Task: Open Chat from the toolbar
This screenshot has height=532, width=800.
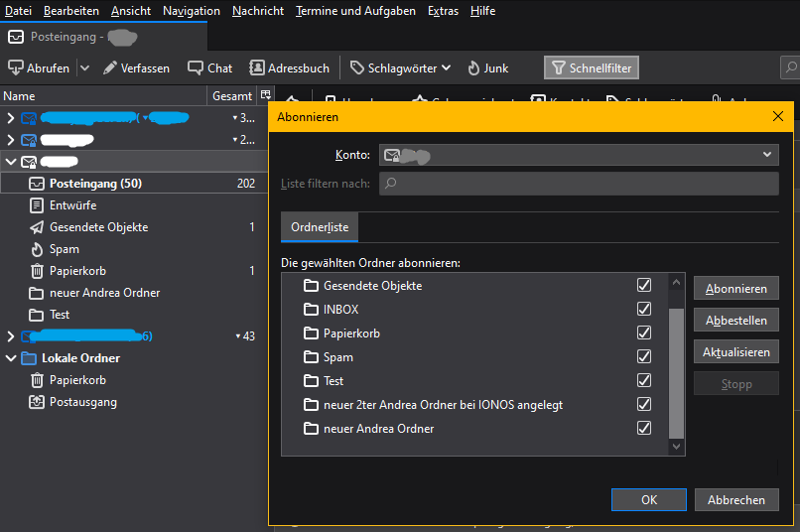Action: (x=209, y=68)
